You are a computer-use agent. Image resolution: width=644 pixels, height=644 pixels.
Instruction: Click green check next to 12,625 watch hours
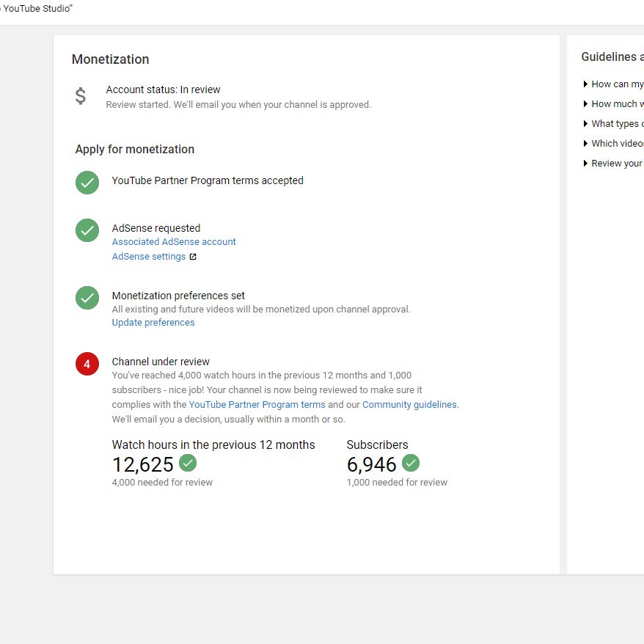click(188, 463)
